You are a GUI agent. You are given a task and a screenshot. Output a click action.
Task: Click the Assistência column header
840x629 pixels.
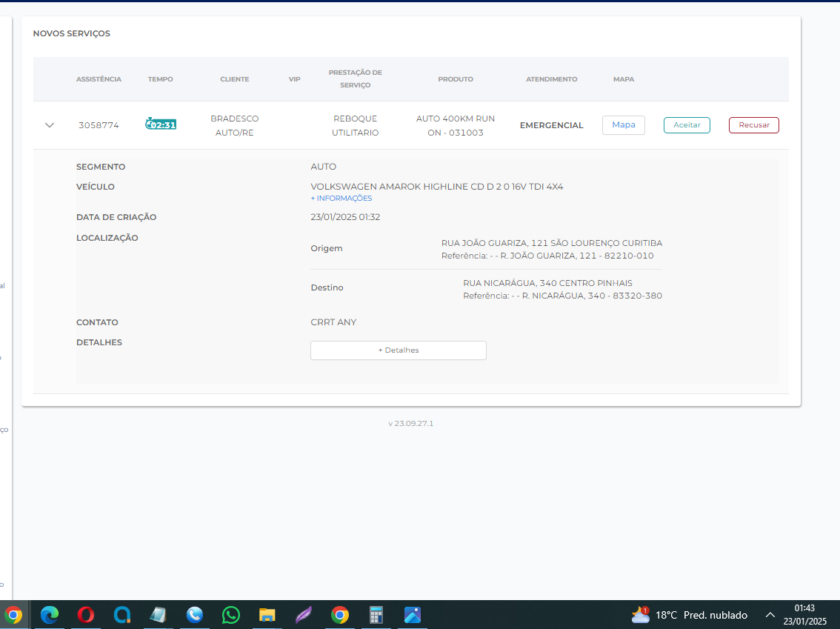(x=99, y=79)
